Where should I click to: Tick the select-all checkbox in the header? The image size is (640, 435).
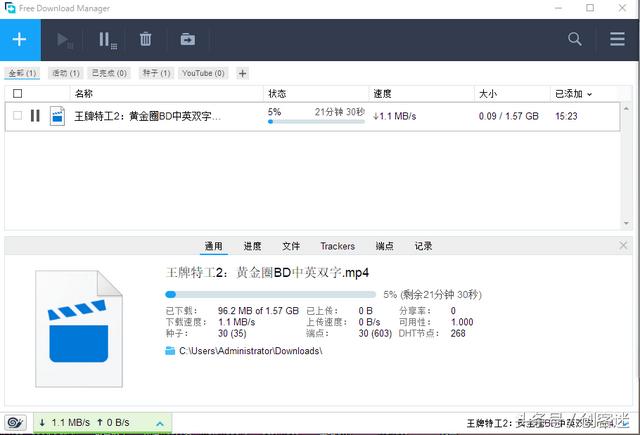pos(18,94)
